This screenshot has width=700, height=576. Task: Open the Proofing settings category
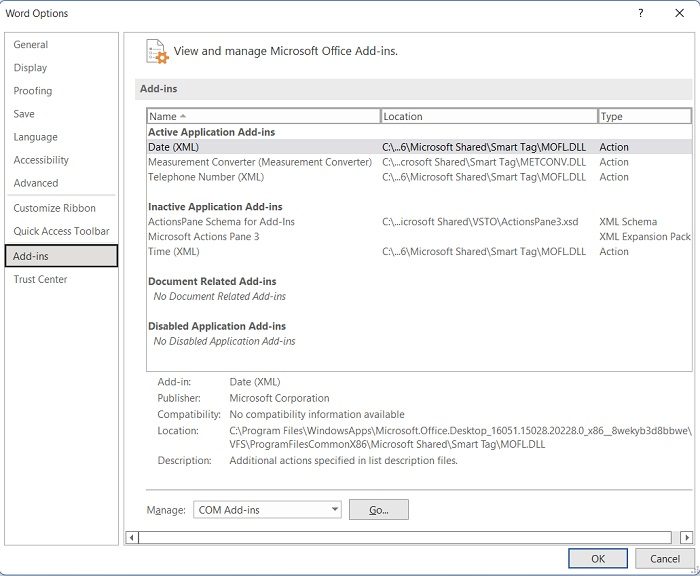tap(33, 91)
